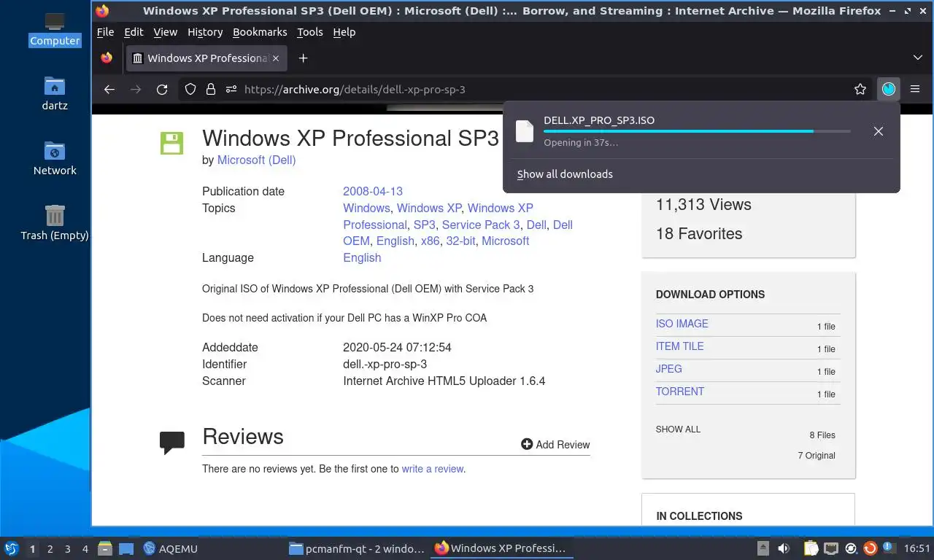Close the Windows XP Professional tab
934x560 pixels.
(x=276, y=58)
